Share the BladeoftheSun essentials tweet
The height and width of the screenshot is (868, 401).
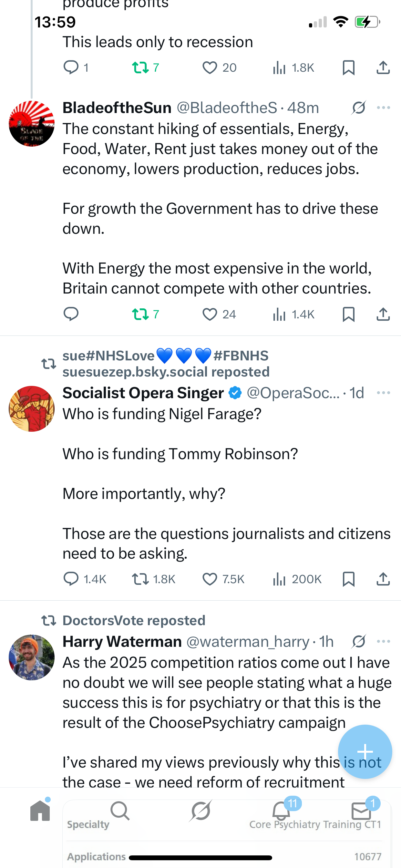point(383,315)
